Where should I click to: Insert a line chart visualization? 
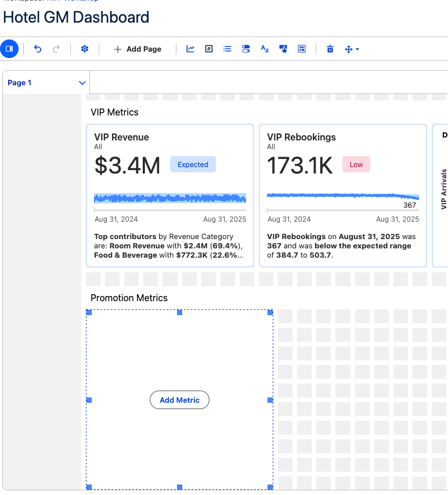[190, 49]
